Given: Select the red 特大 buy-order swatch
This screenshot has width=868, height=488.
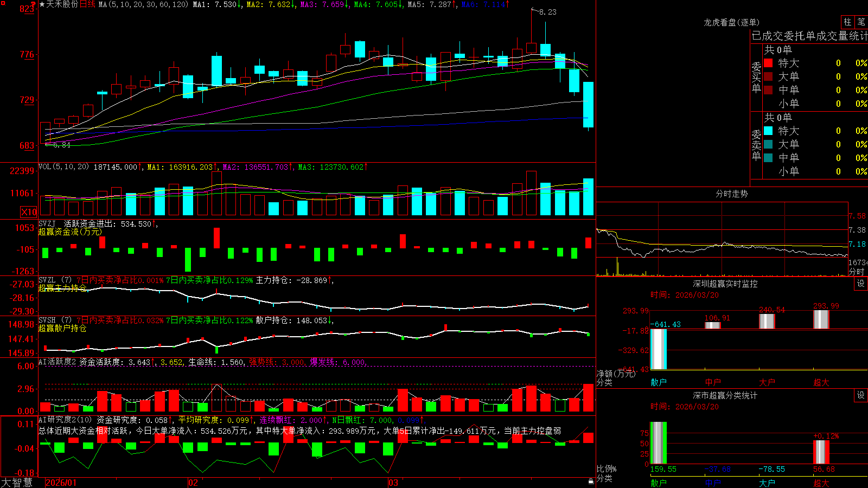Looking at the screenshot, I should [768, 63].
